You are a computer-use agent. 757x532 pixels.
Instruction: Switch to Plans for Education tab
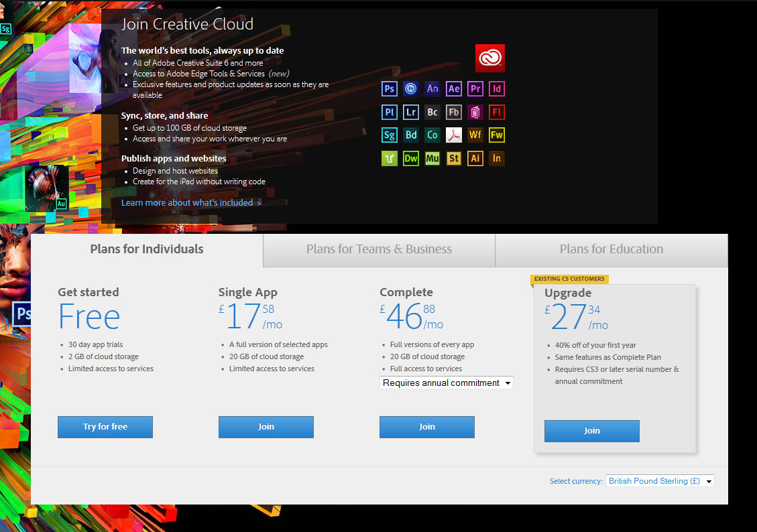(x=612, y=249)
